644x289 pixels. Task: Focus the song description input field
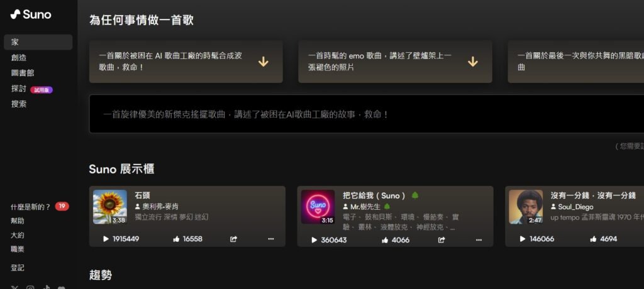tap(367, 114)
